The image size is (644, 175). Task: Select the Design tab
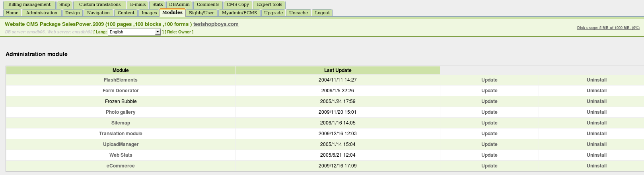pos(72,13)
